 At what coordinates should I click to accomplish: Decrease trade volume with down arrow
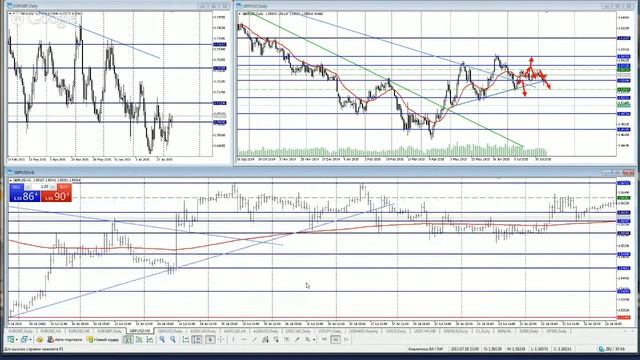(28, 187)
